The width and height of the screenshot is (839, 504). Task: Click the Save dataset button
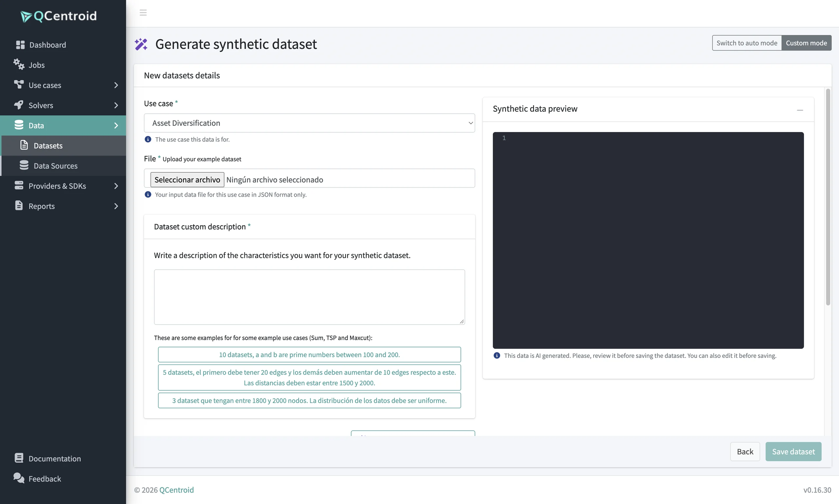click(x=793, y=451)
